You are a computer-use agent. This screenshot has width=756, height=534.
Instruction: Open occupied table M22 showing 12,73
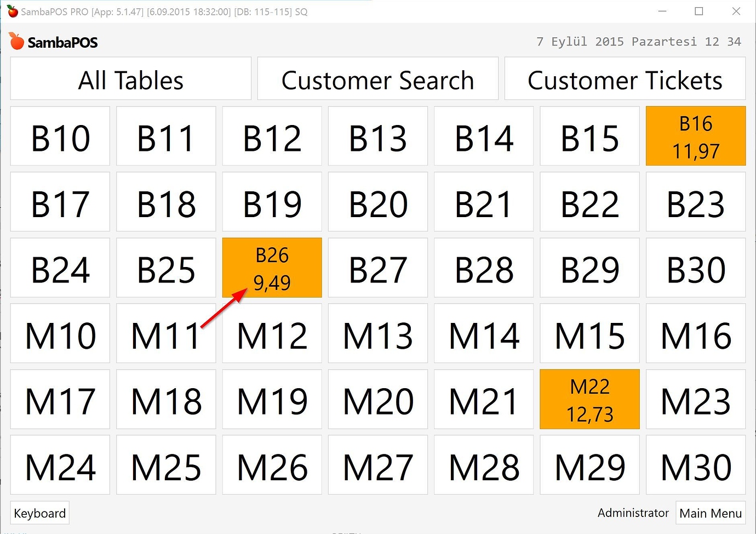coord(589,399)
